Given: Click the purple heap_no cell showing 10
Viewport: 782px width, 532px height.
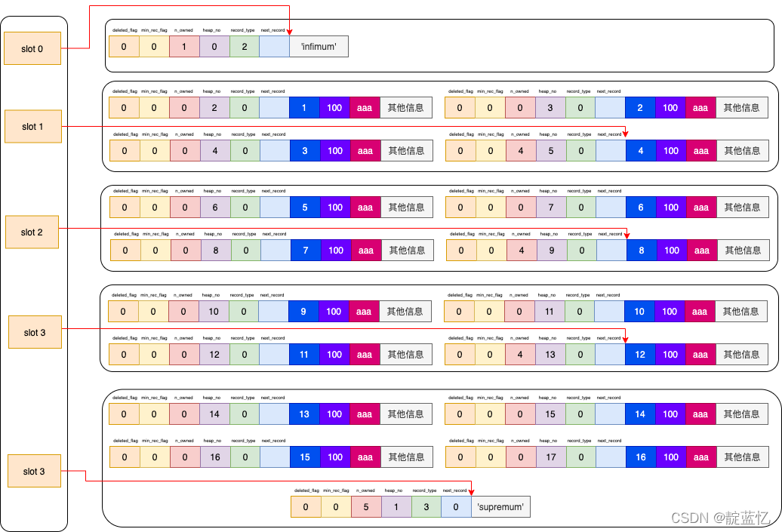Looking at the screenshot, I should click(214, 312).
